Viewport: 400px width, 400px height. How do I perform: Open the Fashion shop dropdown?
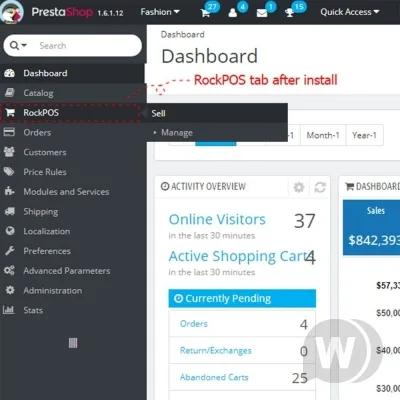click(160, 12)
